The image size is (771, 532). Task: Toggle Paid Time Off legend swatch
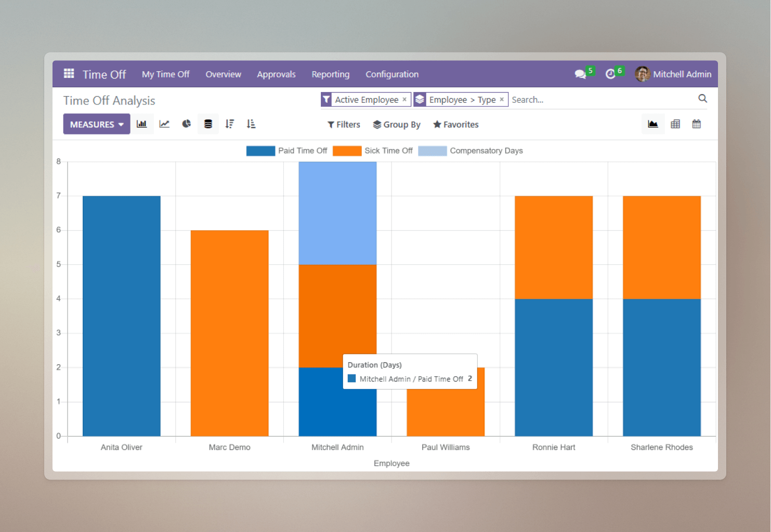[x=260, y=151]
